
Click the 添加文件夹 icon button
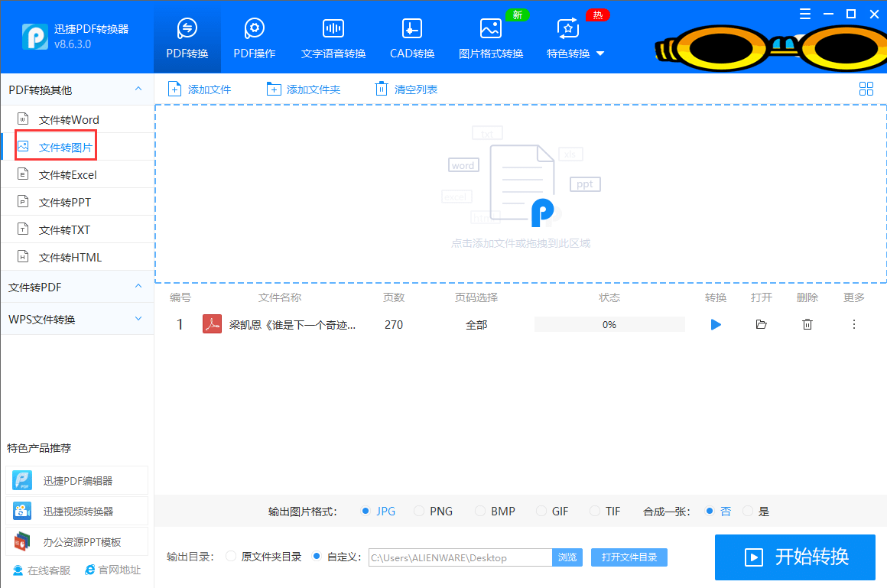click(x=274, y=89)
